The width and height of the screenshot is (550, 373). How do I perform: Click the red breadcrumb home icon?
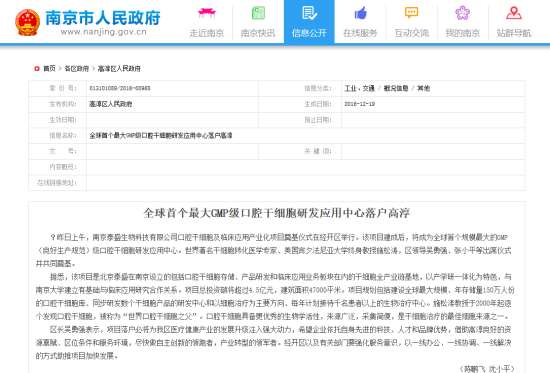tap(37, 68)
